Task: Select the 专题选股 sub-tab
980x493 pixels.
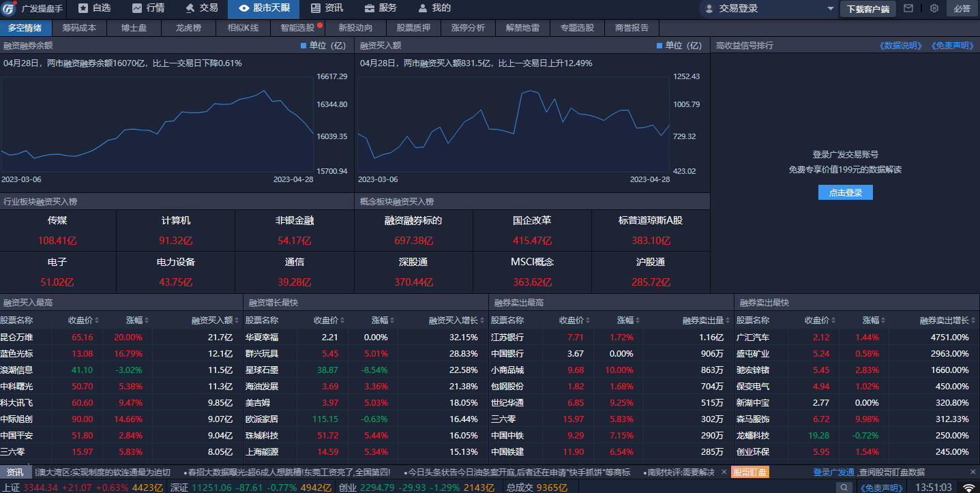Action: (x=577, y=28)
